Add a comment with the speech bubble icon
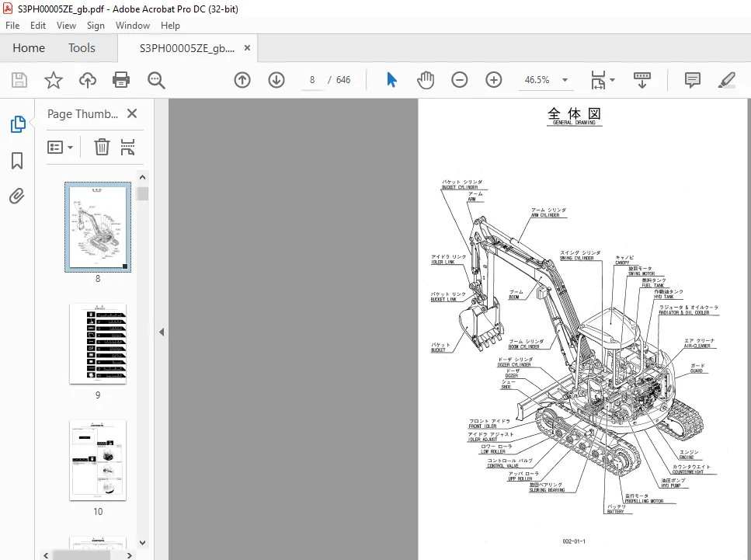The width and height of the screenshot is (751, 560). 693,80
